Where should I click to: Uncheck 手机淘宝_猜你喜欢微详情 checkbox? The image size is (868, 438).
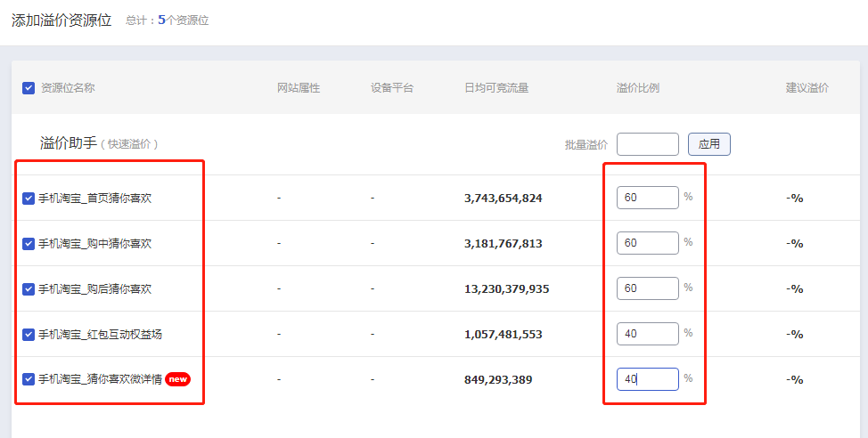click(x=29, y=379)
